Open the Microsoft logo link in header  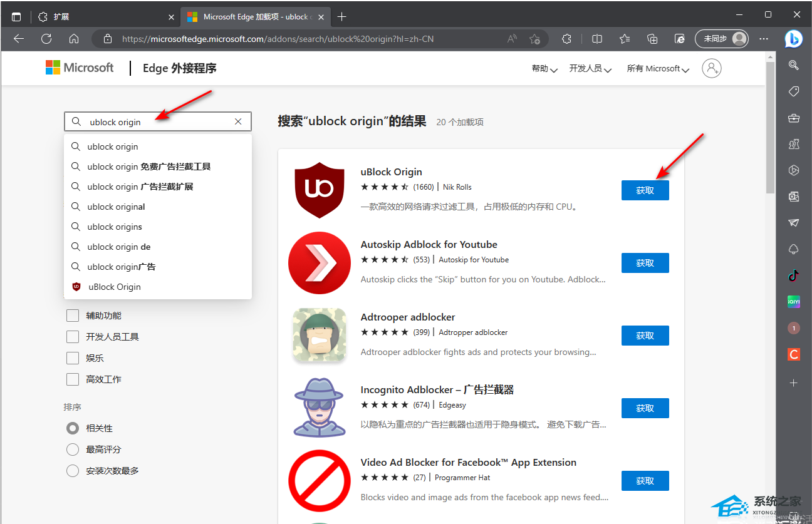tap(80, 68)
